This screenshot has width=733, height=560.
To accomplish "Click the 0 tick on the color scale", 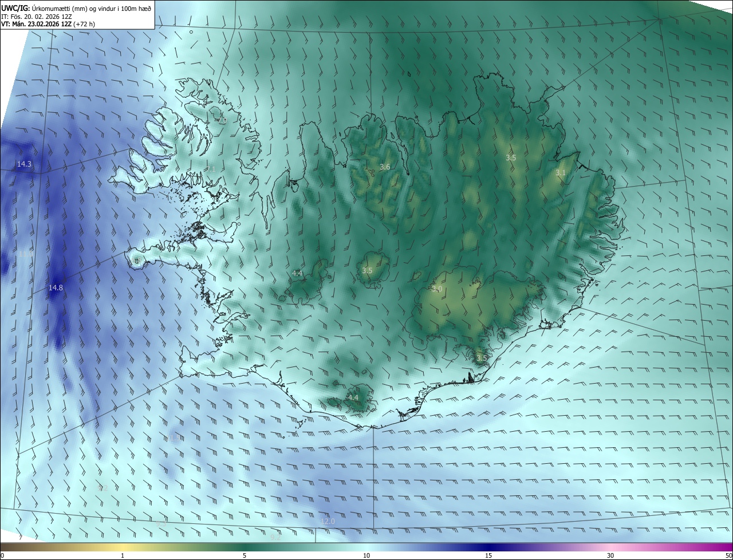I will (x=2, y=556).
